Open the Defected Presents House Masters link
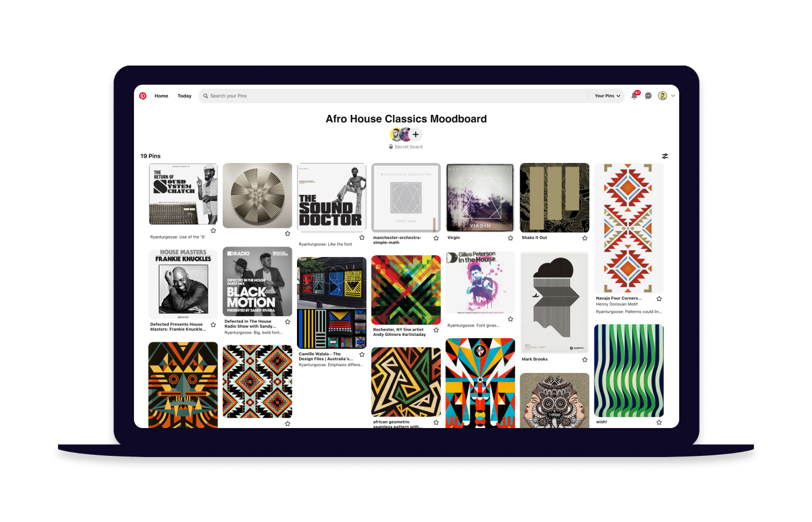Viewport: 812px width, 522px height. point(178,327)
